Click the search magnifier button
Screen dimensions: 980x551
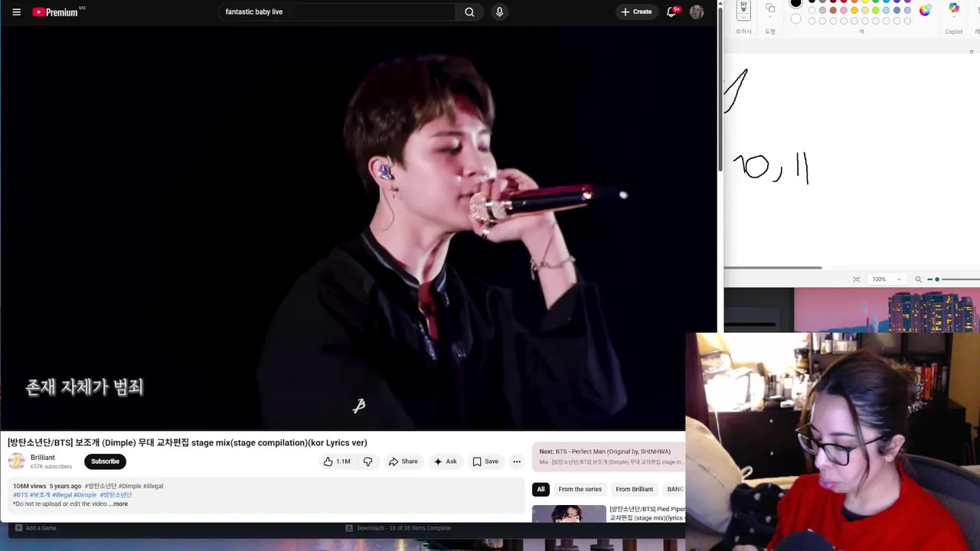(x=469, y=11)
